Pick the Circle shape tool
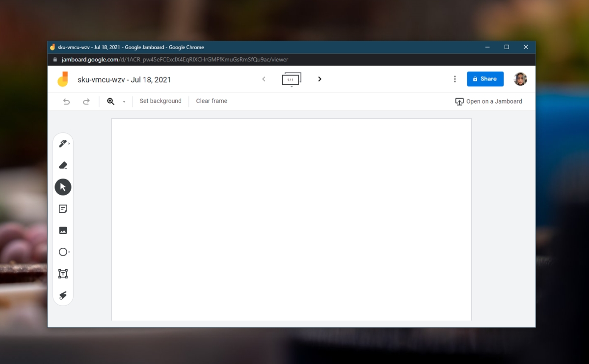589x364 pixels. coord(63,252)
